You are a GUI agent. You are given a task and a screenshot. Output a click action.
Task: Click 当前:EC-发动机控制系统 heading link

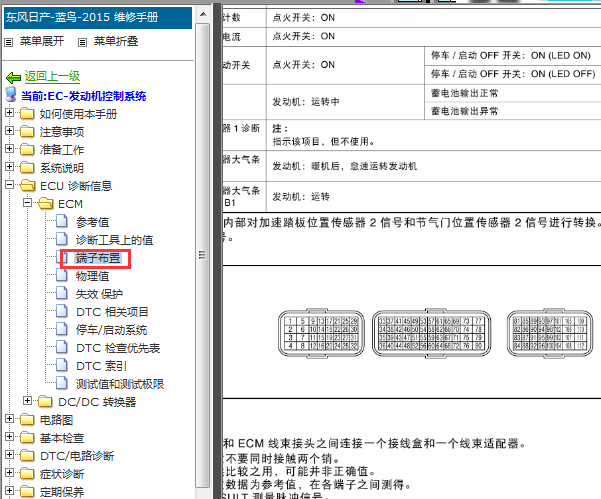[83, 96]
